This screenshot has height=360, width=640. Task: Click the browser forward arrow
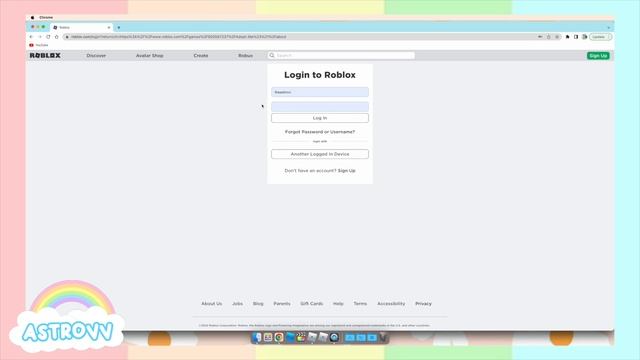(40, 37)
